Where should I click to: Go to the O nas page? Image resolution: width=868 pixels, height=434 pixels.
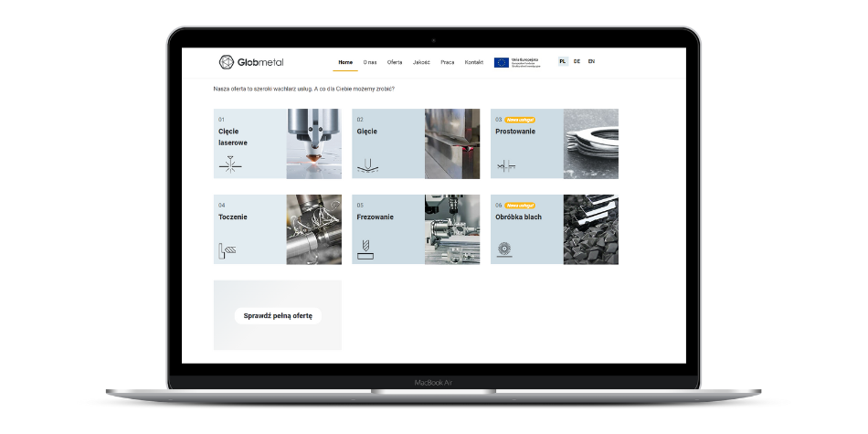[370, 62]
